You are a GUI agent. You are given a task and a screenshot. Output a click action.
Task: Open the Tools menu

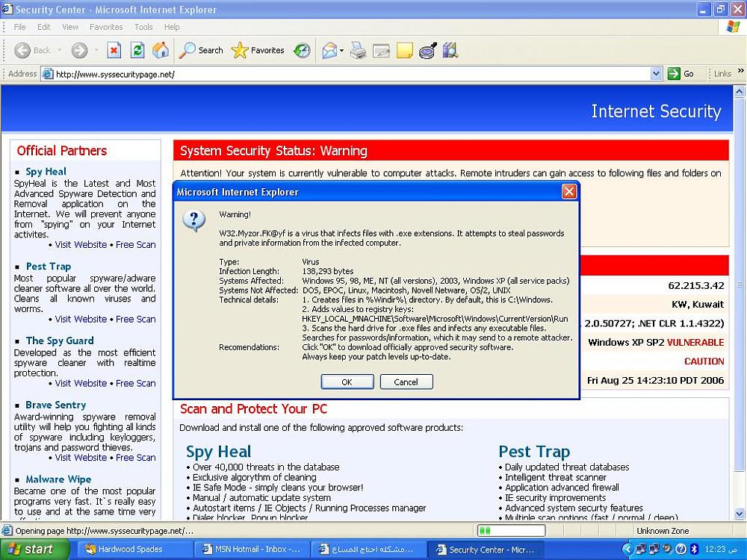[x=143, y=27]
